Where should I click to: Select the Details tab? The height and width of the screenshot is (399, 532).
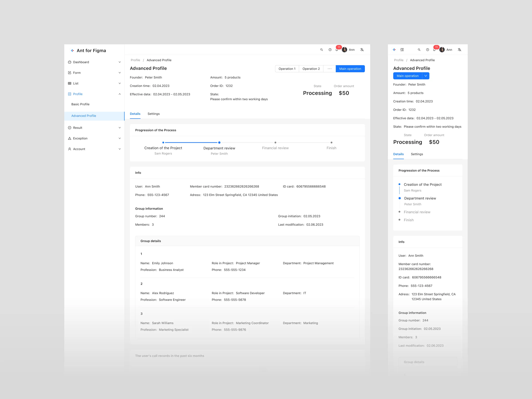[135, 114]
